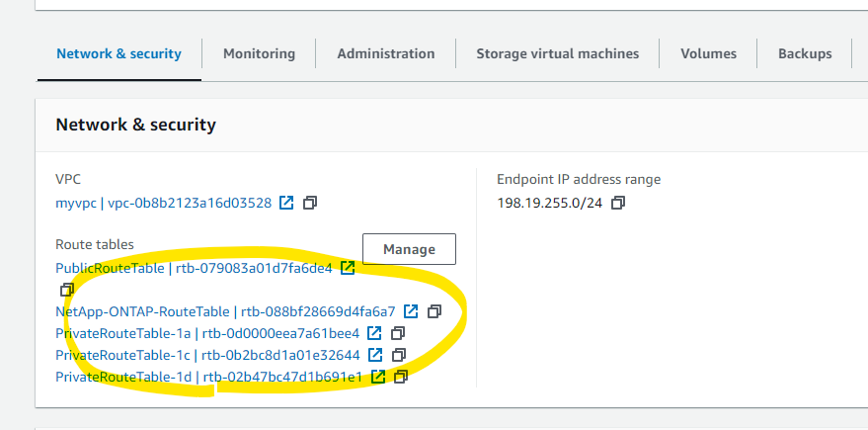The width and height of the screenshot is (868, 430).
Task: Open the myvpc VPC link
Action: 163,203
